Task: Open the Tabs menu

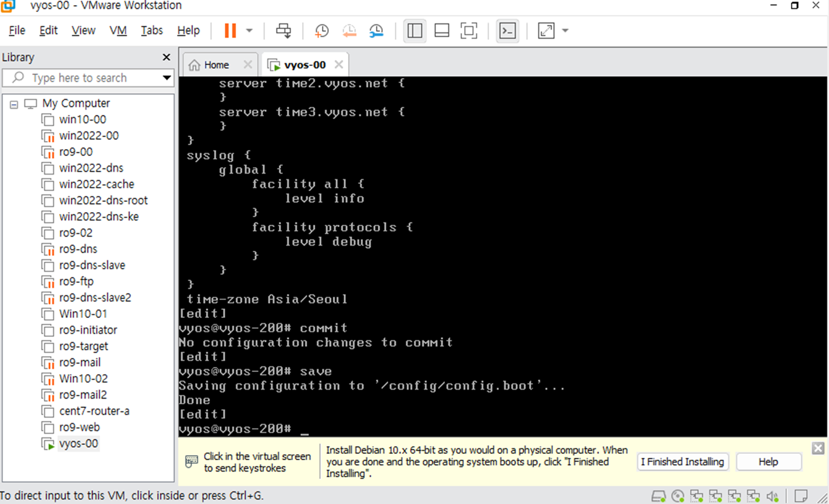Action: point(152,30)
